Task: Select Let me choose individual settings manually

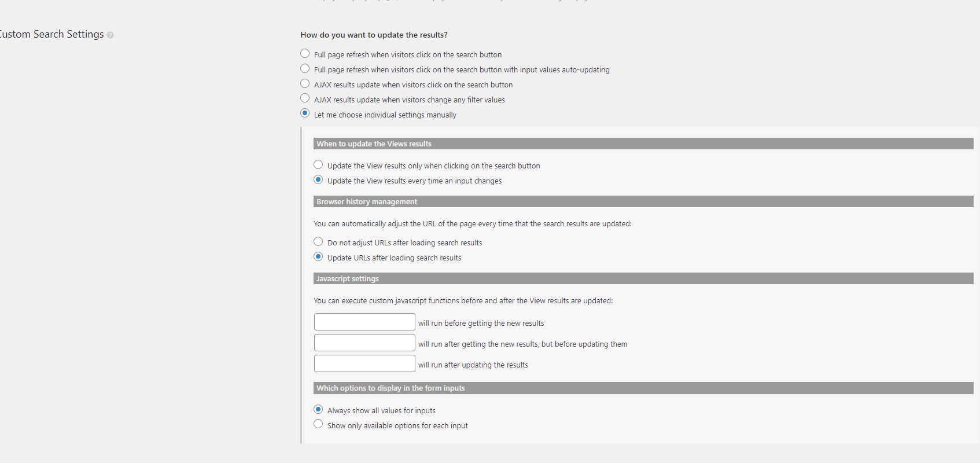Action: (305, 113)
